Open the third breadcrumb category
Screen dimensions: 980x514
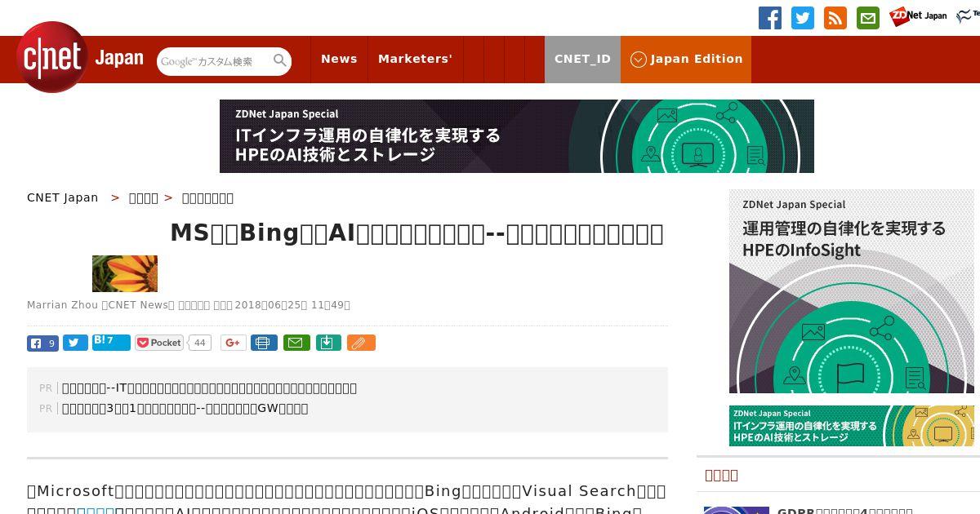[207, 197]
